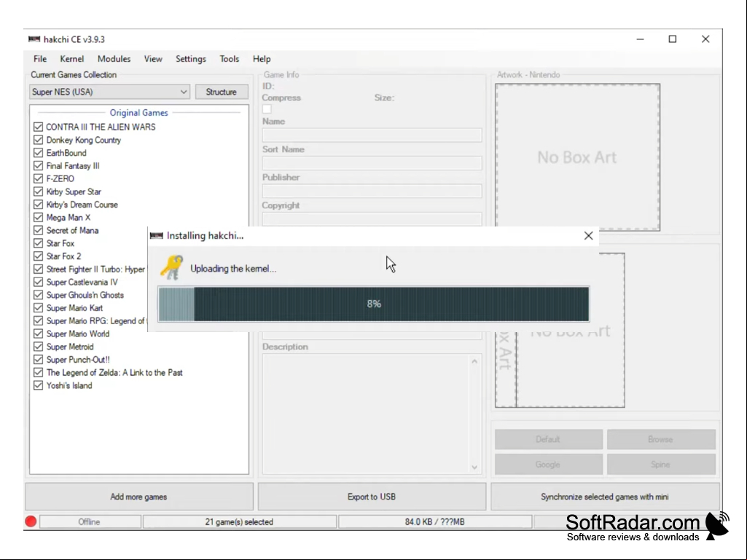The height and width of the screenshot is (560, 747).
Task: Select Super Mario RPG in the list
Action: tap(95, 320)
